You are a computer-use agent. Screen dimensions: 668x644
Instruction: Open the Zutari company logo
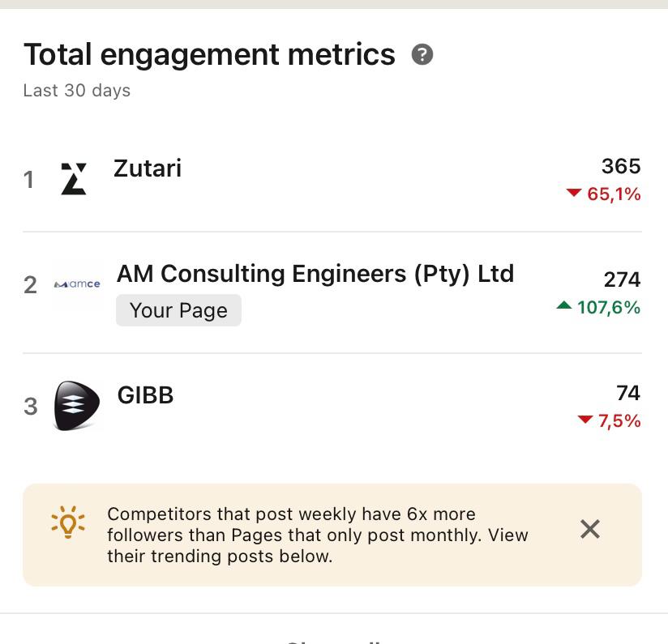pos(74,179)
